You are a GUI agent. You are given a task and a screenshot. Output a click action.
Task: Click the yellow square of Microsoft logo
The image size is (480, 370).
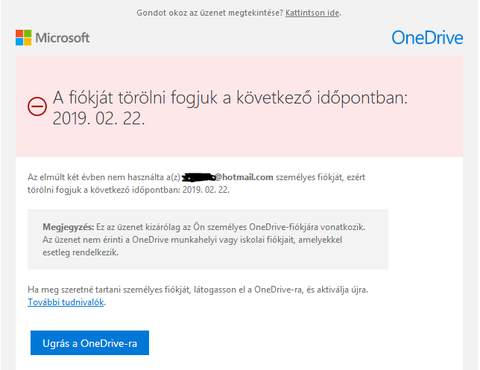[28, 42]
